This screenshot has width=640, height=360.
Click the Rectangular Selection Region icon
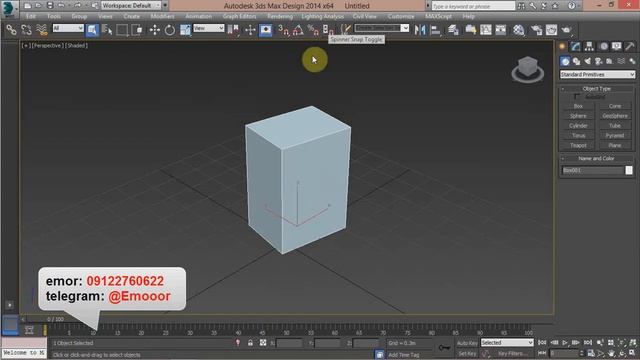point(122,30)
